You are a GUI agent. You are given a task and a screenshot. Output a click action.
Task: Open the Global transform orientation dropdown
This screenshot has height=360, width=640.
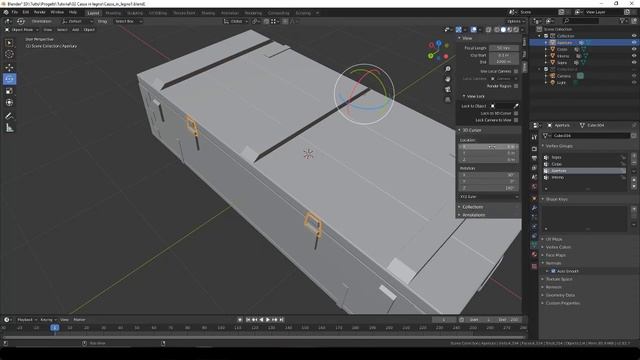click(236, 21)
